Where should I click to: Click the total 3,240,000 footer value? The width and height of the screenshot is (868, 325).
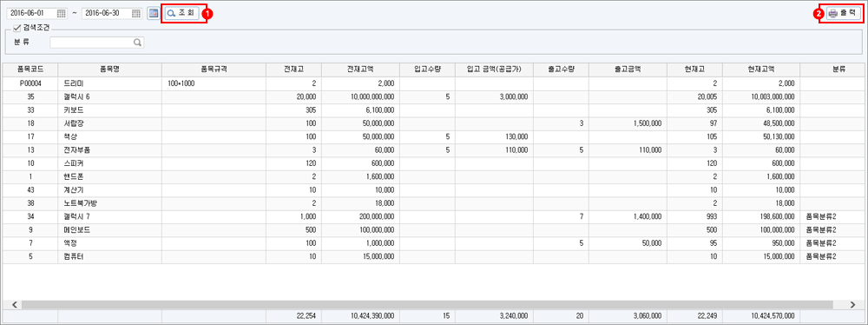click(x=495, y=316)
